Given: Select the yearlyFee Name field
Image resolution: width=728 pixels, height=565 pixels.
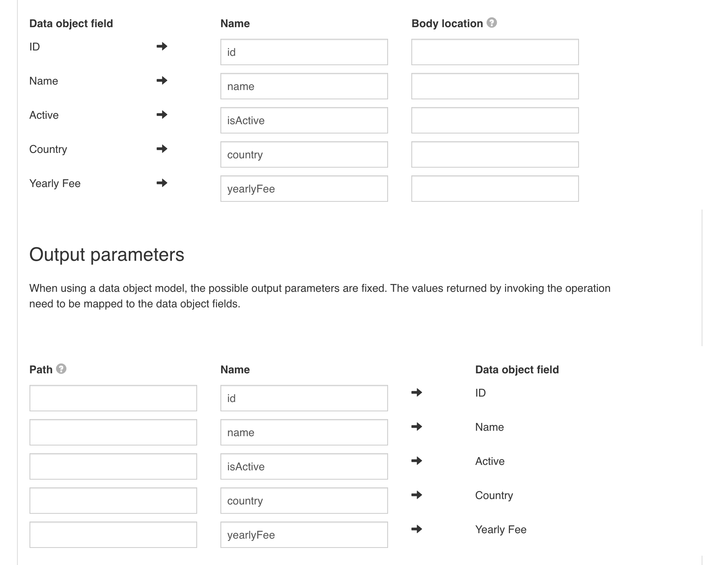Looking at the screenshot, I should click(x=304, y=188).
